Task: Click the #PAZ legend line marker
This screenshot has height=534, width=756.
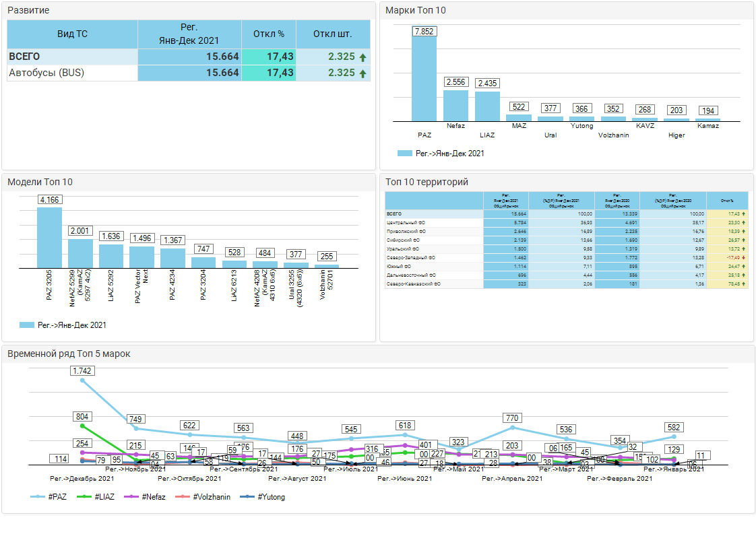Action: point(38,497)
